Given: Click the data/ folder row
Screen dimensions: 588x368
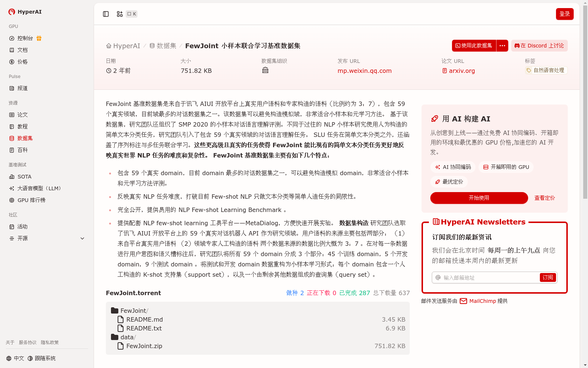Looking at the screenshot, I should click(258, 337).
